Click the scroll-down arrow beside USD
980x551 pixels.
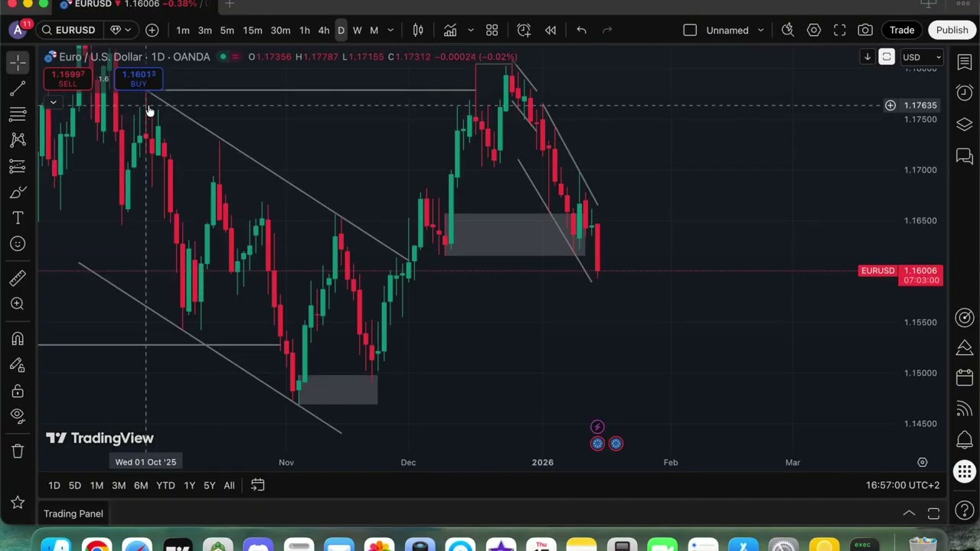point(867,57)
